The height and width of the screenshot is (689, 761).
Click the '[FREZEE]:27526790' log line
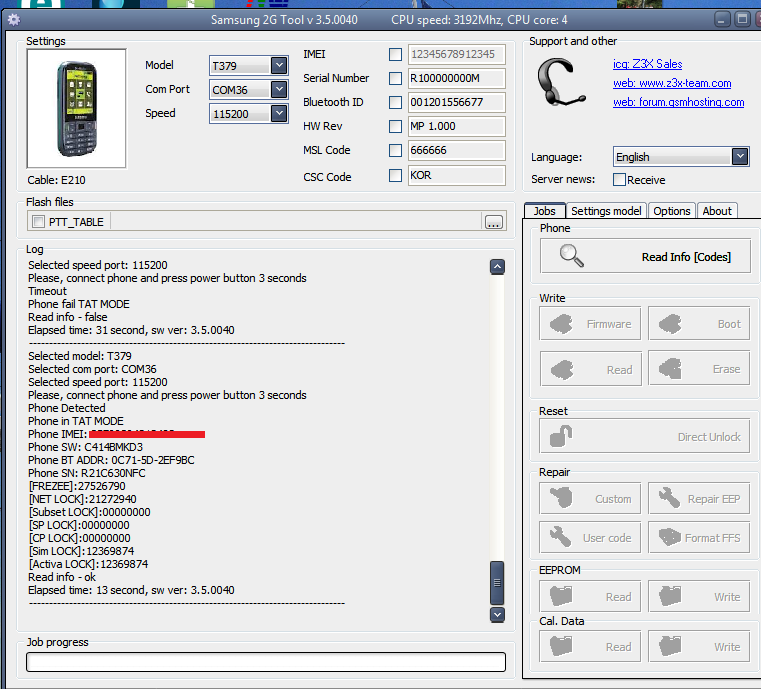(x=77, y=486)
